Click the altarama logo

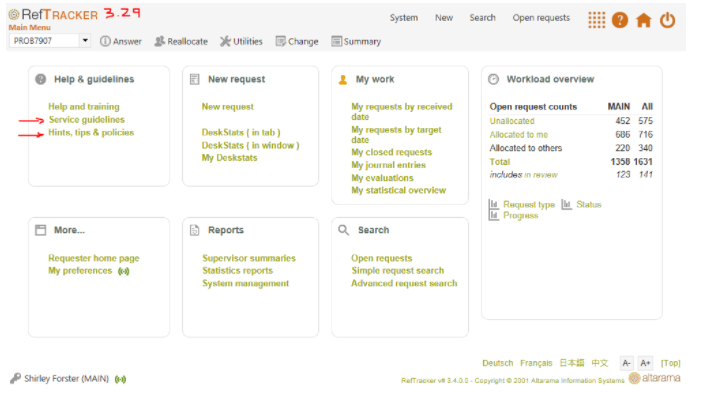[654, 378]
